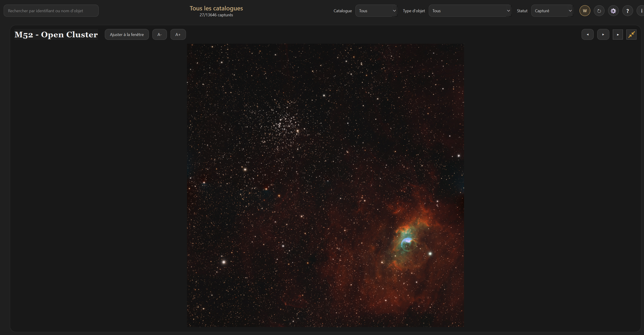Open settings via the gear icon
Screen dimensions: 644x335
(x=613, y=11)
